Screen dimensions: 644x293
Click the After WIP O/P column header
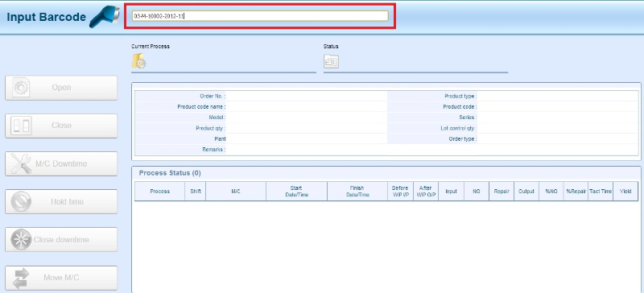[x=426, y=192]
